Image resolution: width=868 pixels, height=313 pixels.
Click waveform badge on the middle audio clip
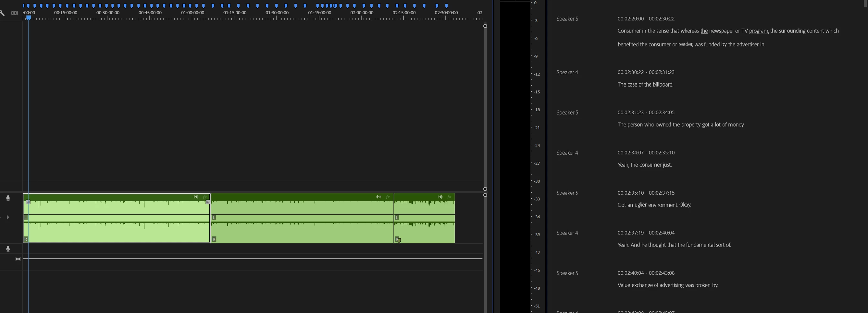point(379,197)
